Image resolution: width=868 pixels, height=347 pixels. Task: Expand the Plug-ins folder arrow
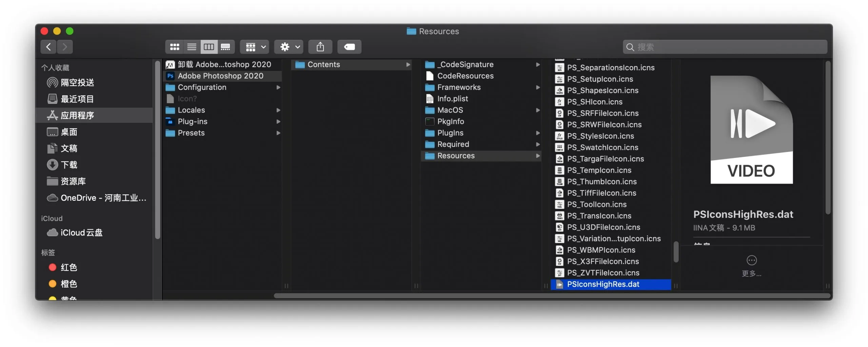278,121
